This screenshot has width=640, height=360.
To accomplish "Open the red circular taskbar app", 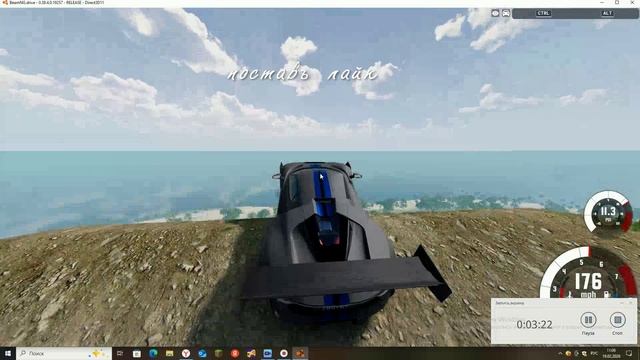I will point(235,353).
